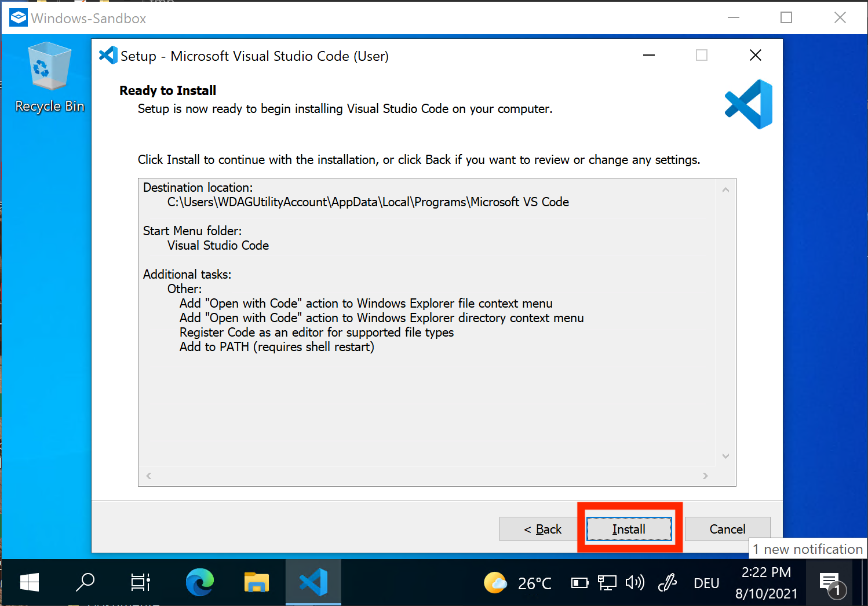This screenshot has width=868, height=606.
Task: Click directory context menu task line
Action: (382, 318)
